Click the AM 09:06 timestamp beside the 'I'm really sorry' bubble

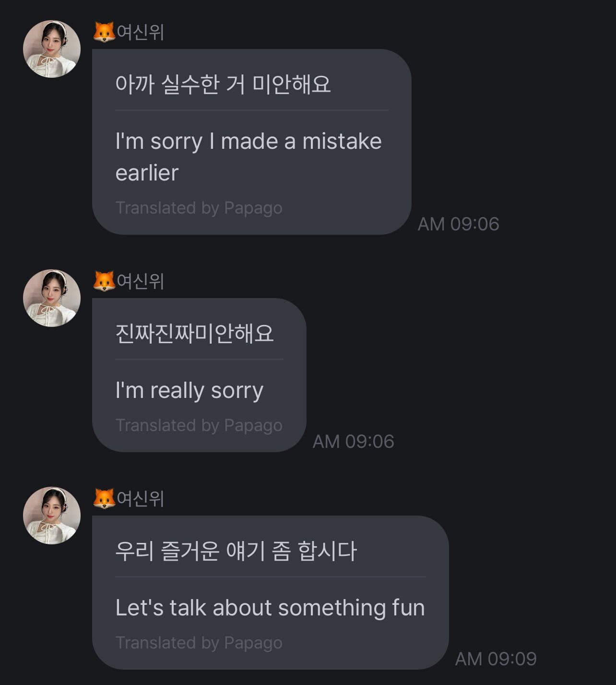click(x=353, y=442)
